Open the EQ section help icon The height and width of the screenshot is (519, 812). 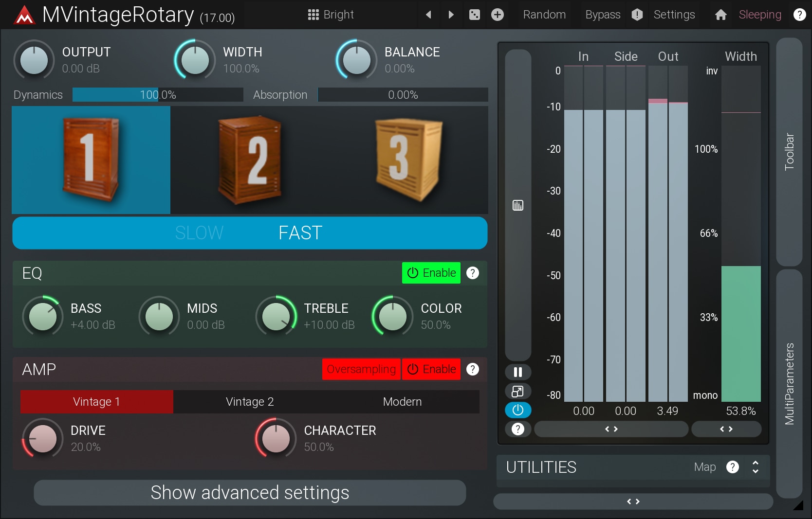coord(472,273)
